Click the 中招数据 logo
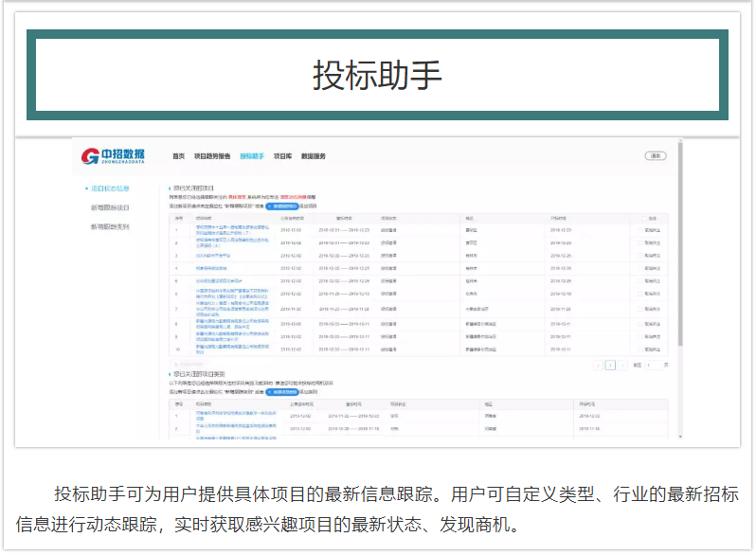756x555 pixels. pos(114,156)
